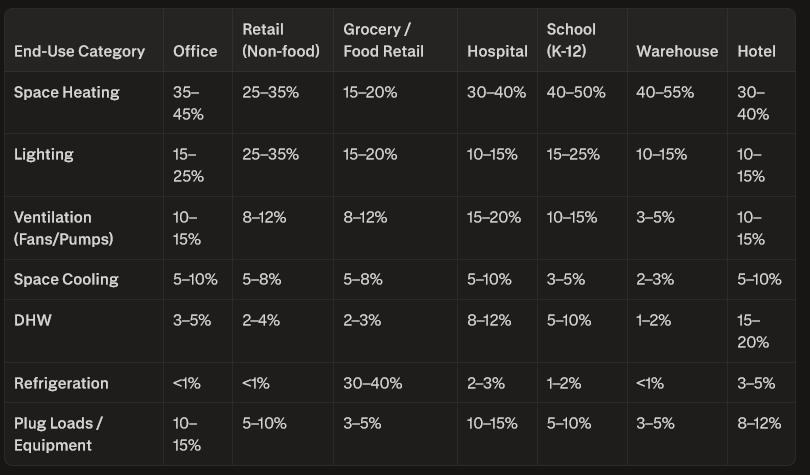This screenshot has height=475, width=810.
Task: Click School Lighting value 15–25%
Action: tap(573, 154)
